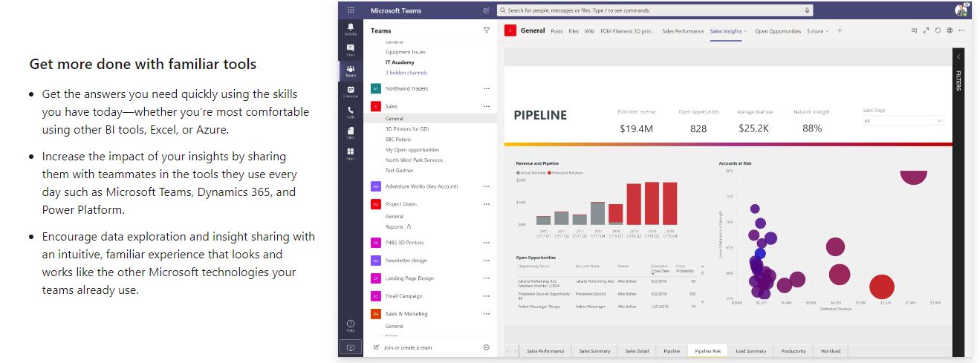Expand the tab to full screen
The height and width of the screenshot is (363, 980).
[926, 30]
